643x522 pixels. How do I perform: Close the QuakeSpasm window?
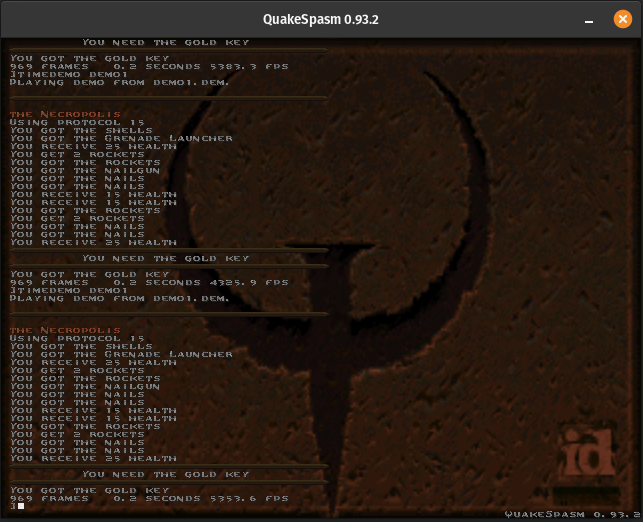click(x=622, y=19)
